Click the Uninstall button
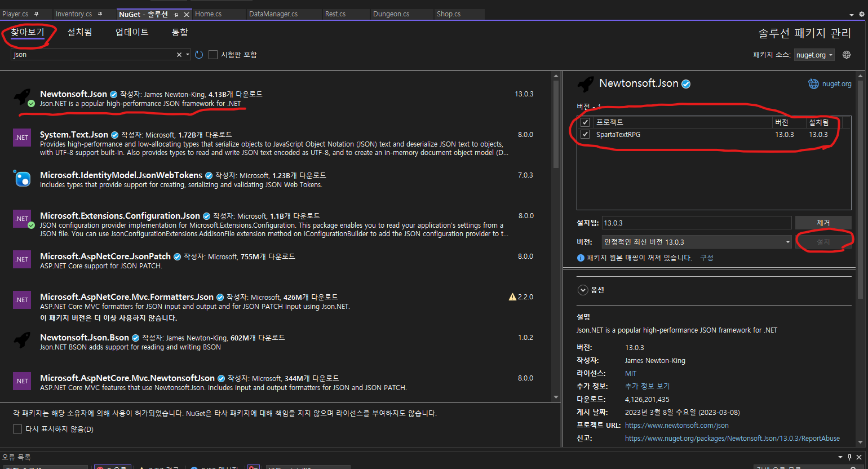 [x=823, y=223]
